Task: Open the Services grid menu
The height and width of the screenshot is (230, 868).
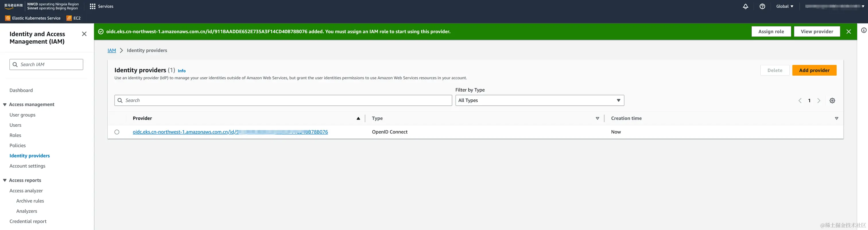Action: click(101, 6)
